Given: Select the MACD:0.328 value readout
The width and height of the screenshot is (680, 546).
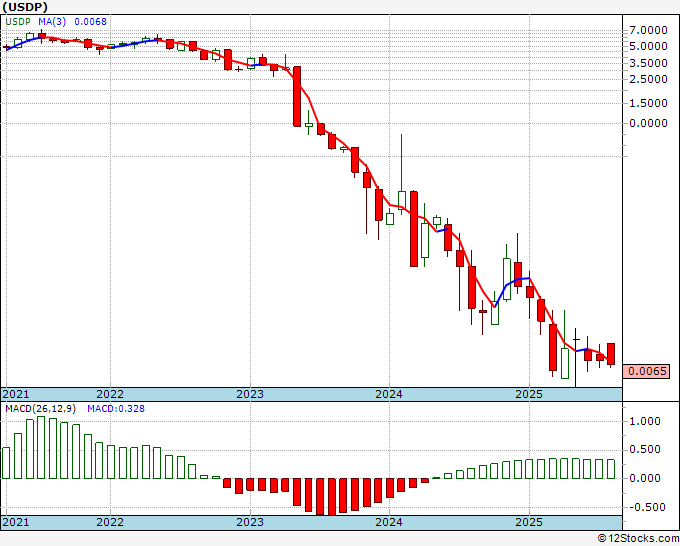Looking at the screenshot, I should point(116,409).
